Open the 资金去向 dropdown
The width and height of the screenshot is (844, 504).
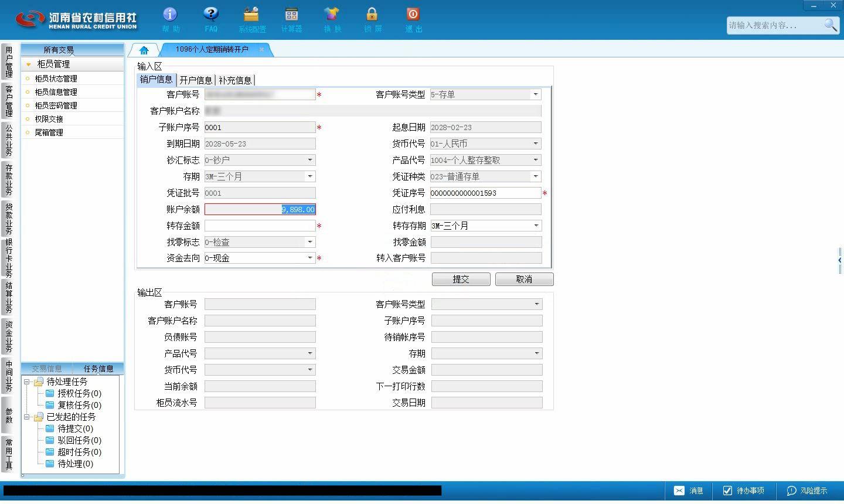click(x=310, y=258)
